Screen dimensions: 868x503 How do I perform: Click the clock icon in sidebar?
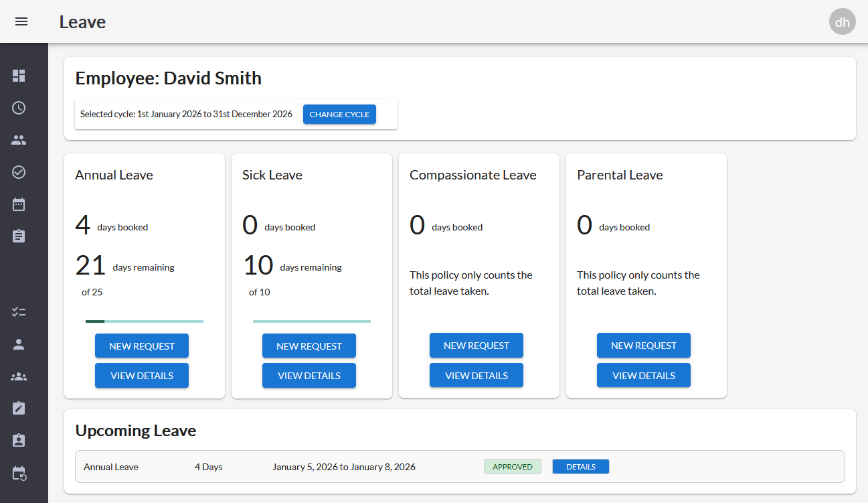[19, 108]
